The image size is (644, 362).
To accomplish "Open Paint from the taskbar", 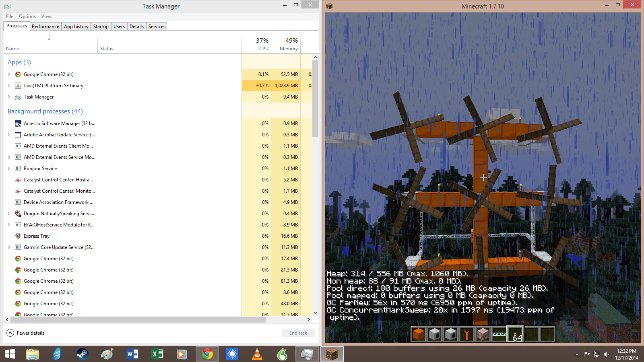I will click(107, 354).
